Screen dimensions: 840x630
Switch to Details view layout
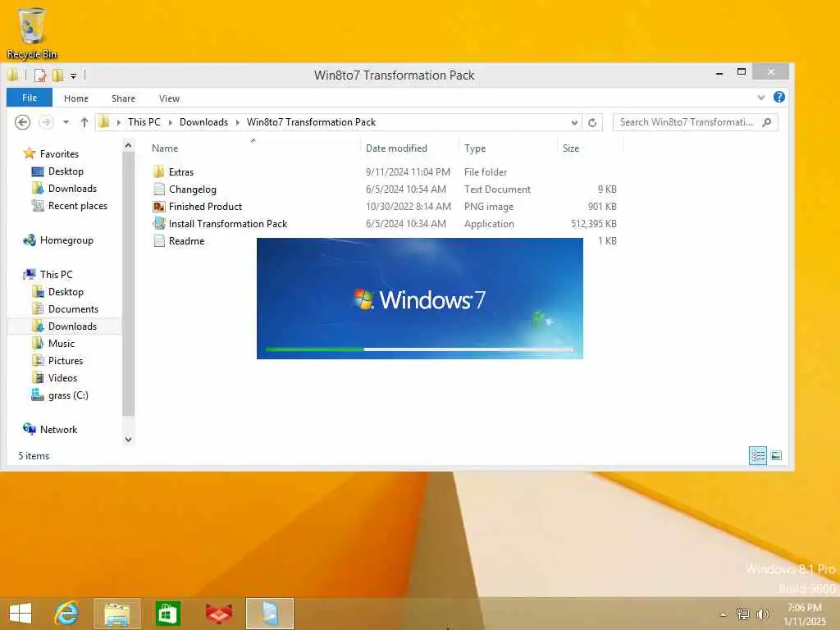click(757, 455)
